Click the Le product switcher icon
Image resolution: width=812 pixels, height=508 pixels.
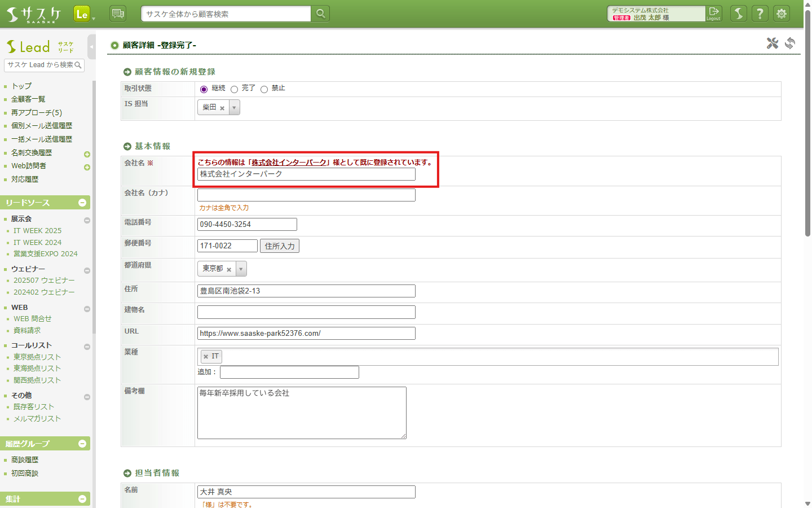click(82, 14)
